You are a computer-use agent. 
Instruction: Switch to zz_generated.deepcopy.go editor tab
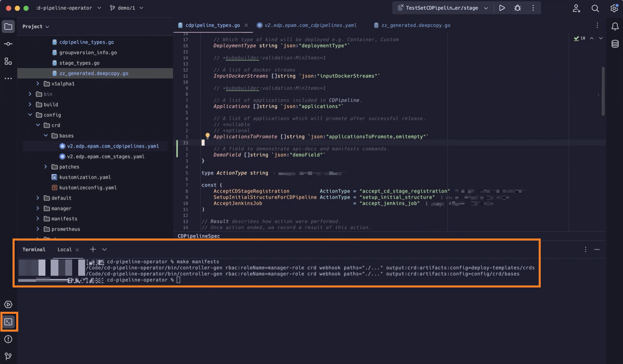pos(415,25)
